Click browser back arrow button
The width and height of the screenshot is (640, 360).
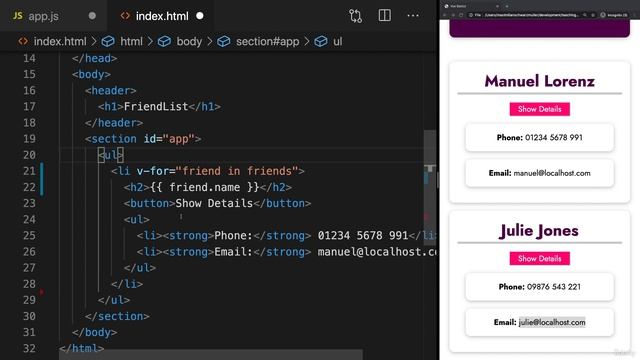445,15
